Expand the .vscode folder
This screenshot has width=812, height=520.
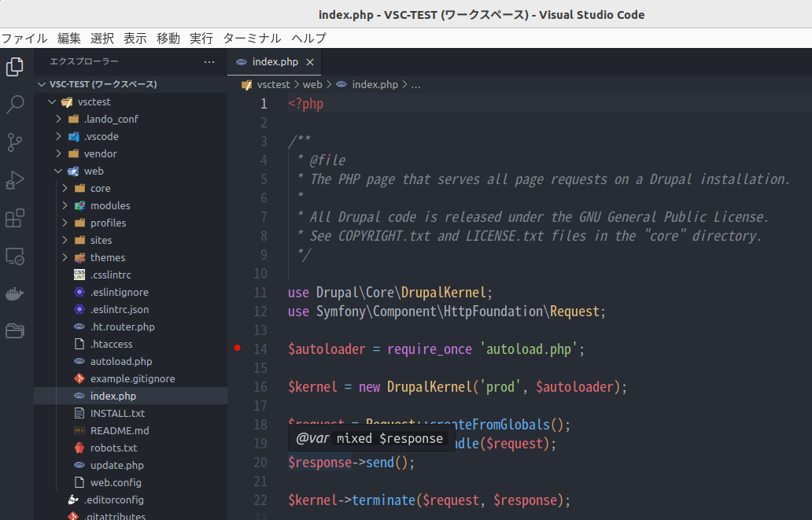coord(58,136)
